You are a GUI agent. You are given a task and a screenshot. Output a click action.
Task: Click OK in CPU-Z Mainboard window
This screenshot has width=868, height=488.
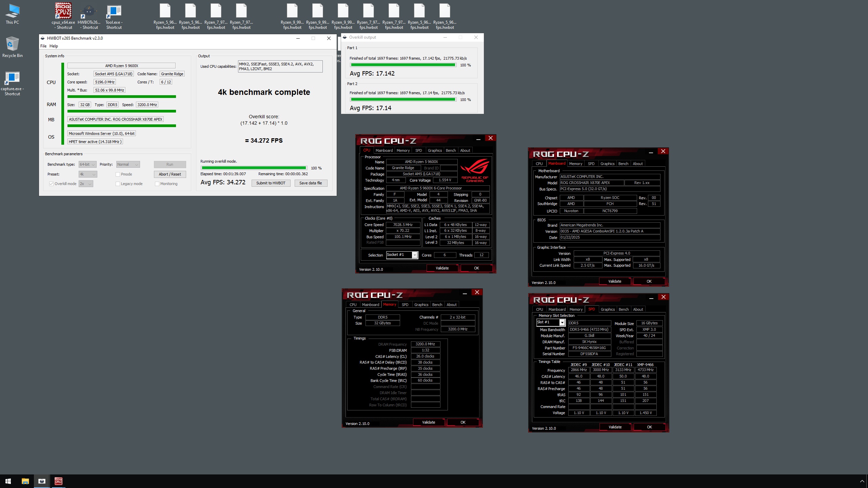pyautogui.click(x=649, y=281)
